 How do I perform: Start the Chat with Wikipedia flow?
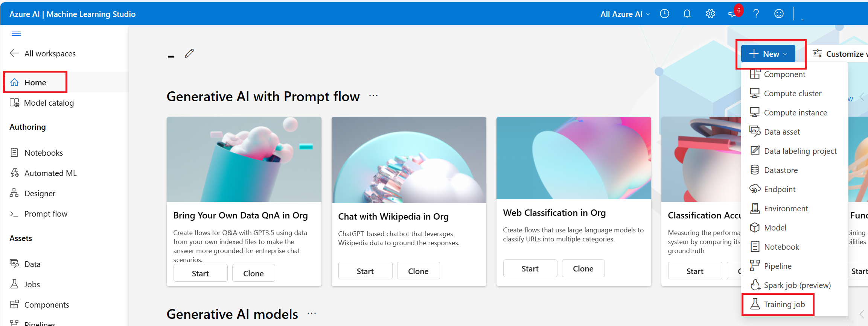tap(365, 271)
